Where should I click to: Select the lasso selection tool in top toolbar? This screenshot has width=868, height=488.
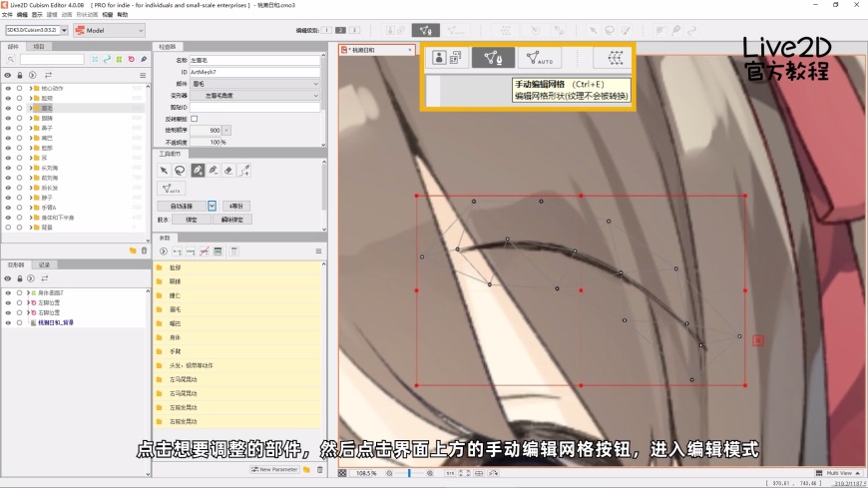(x=610, y=31)
